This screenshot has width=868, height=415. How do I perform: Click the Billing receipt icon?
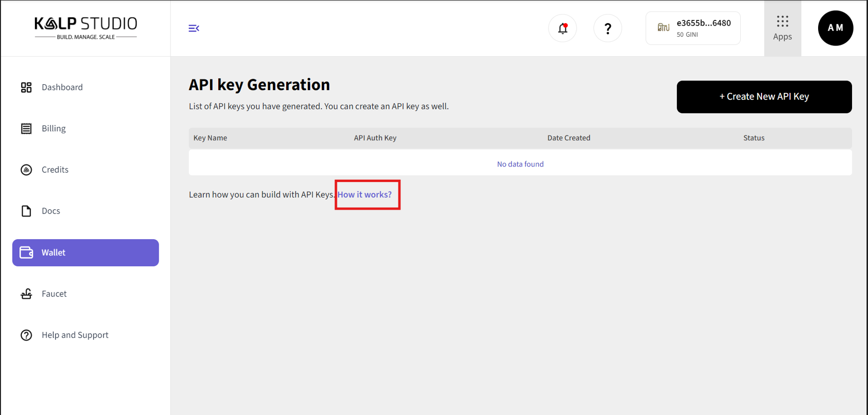(x=26, y=128)
